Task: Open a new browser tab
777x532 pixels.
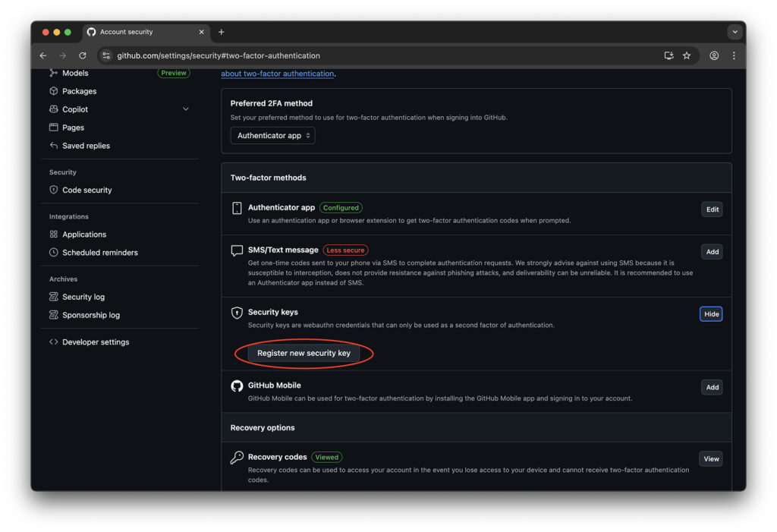Action: pyautogui.click(x=222, y=32)
